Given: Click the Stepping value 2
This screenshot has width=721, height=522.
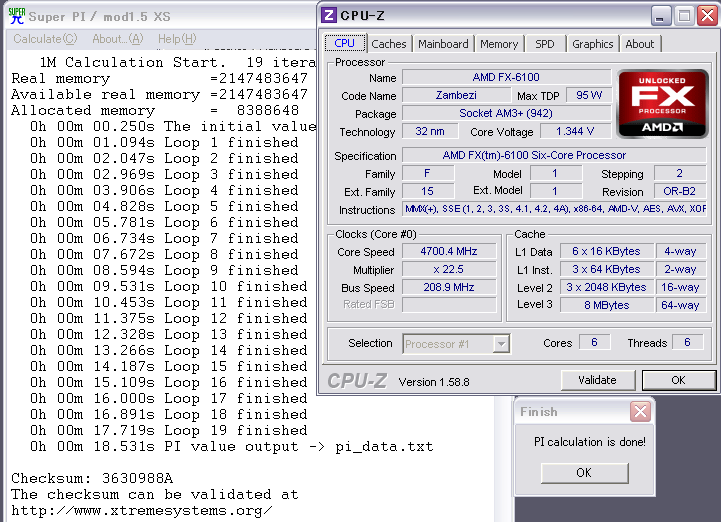Looking at the screenshot, I should coord(680,173).
